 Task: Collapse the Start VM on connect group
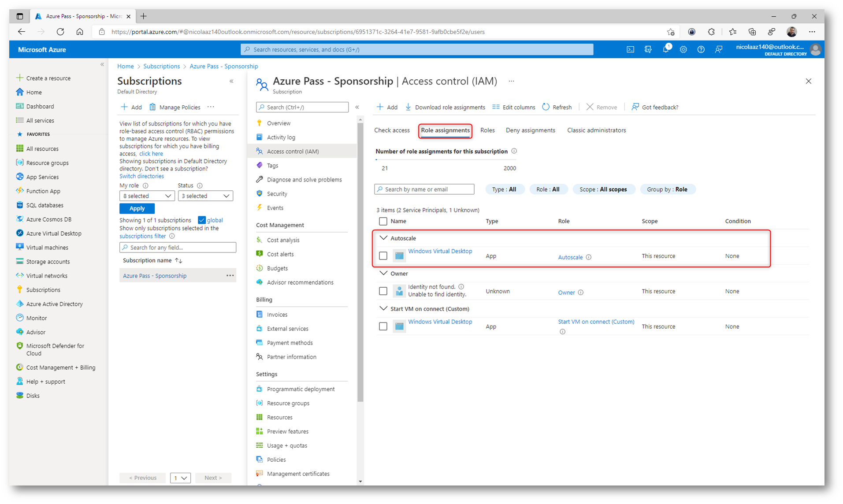click(x=383, y=308)
